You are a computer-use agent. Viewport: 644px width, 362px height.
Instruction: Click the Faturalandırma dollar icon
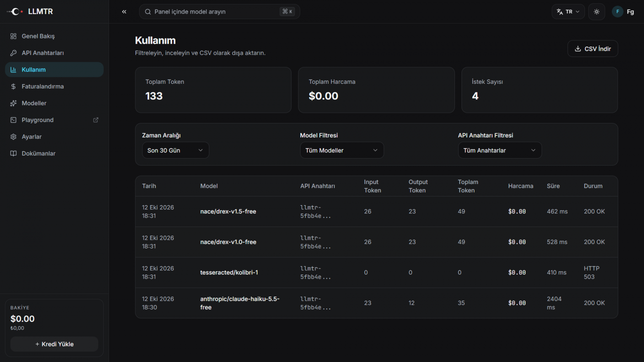(x=14, y=86)
